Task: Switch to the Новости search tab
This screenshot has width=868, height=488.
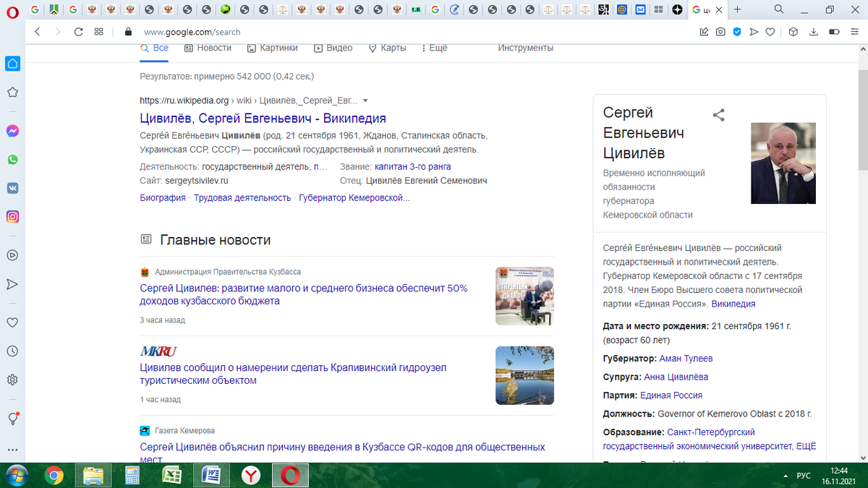Action: tap(208, 48)
